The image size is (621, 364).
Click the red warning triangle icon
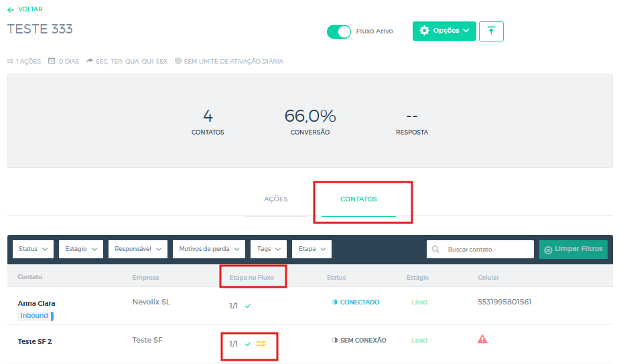pyautogui.click(x=482, y=339)
